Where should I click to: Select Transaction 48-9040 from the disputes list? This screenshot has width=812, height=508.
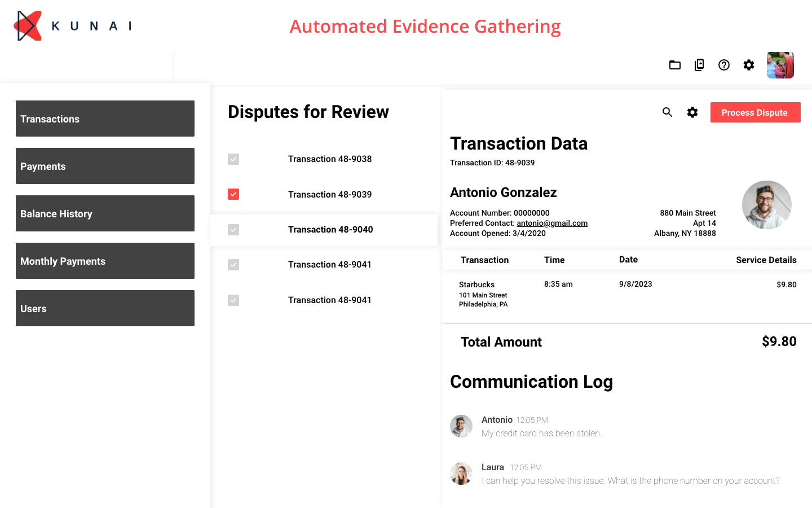click(x=330, y=230)
